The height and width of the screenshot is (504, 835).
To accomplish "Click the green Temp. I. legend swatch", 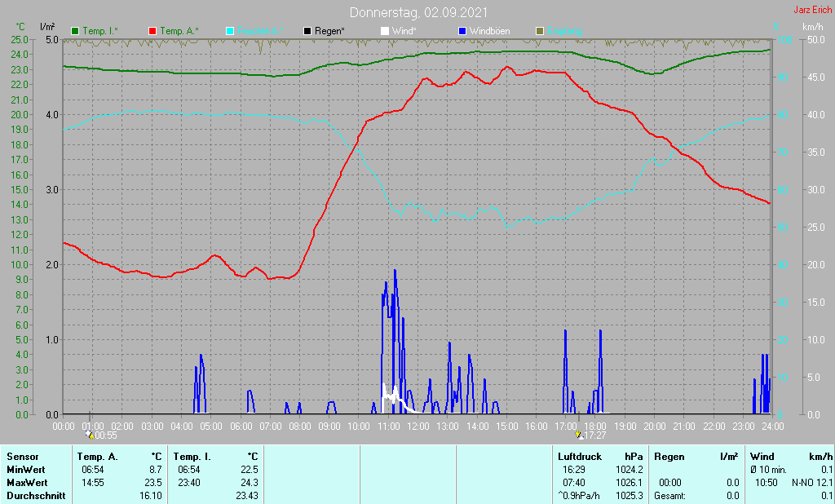I will pyautogui.click(x=76, y=31).
